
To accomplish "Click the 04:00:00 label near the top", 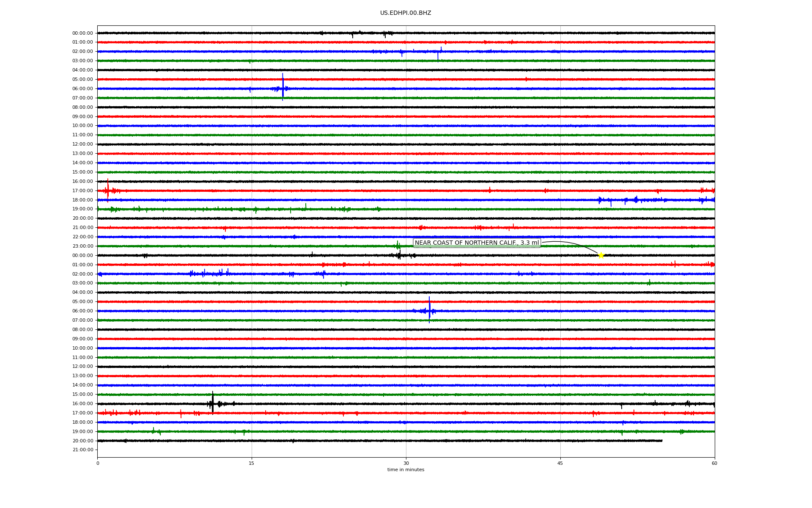I will point(82,70).
